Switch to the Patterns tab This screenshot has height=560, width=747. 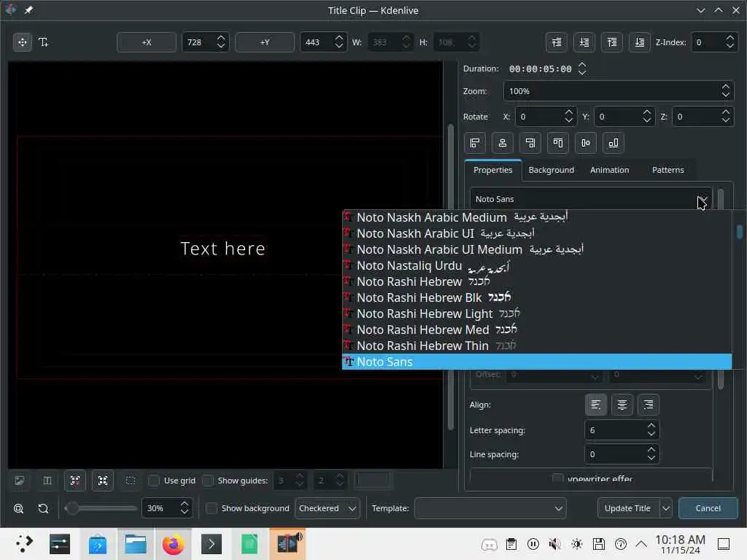[x=668, y=170]
